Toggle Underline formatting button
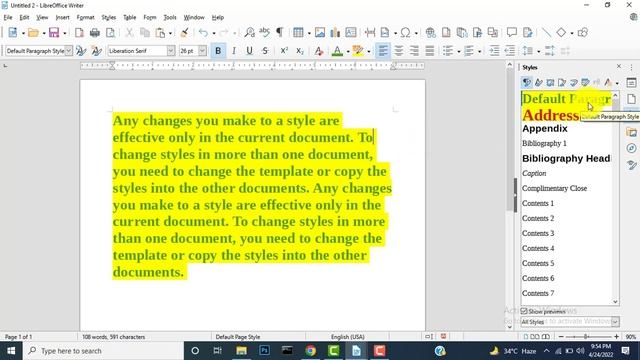Screen dimensions: 640x360 point(249,51)
